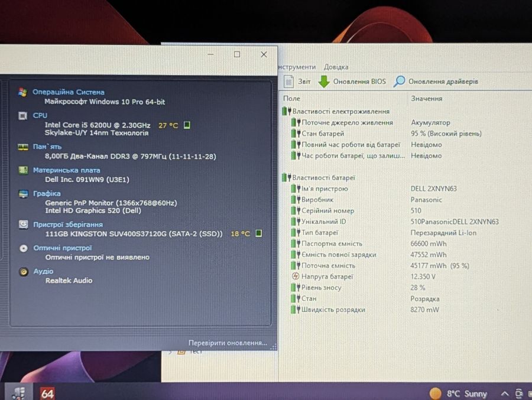Image resolution: width=532 pixels, height=400 pixels.
Task: Click the RAM module icon beside Пам'ять
Action: pyautogui.click(x=23, y=147)
